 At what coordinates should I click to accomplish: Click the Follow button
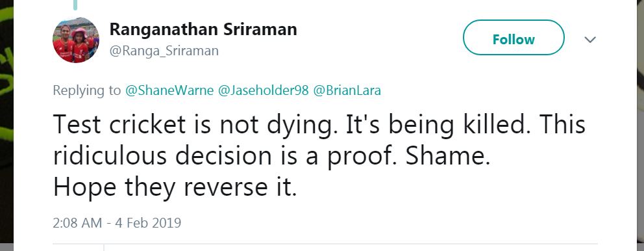pos(514,38)
